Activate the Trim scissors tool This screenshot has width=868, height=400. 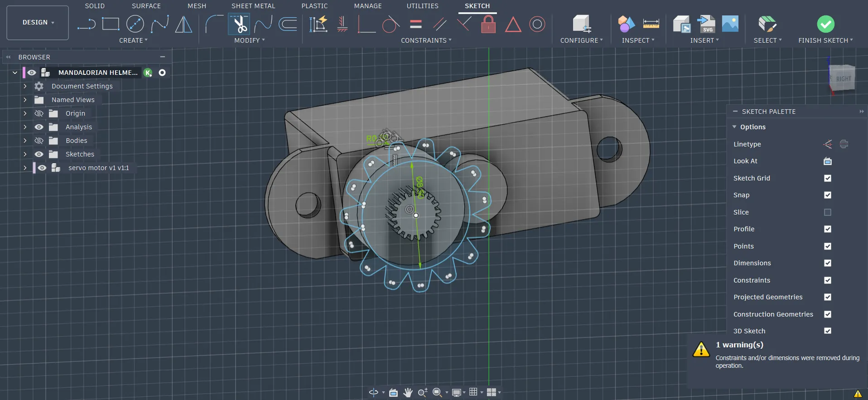(239, 24)
